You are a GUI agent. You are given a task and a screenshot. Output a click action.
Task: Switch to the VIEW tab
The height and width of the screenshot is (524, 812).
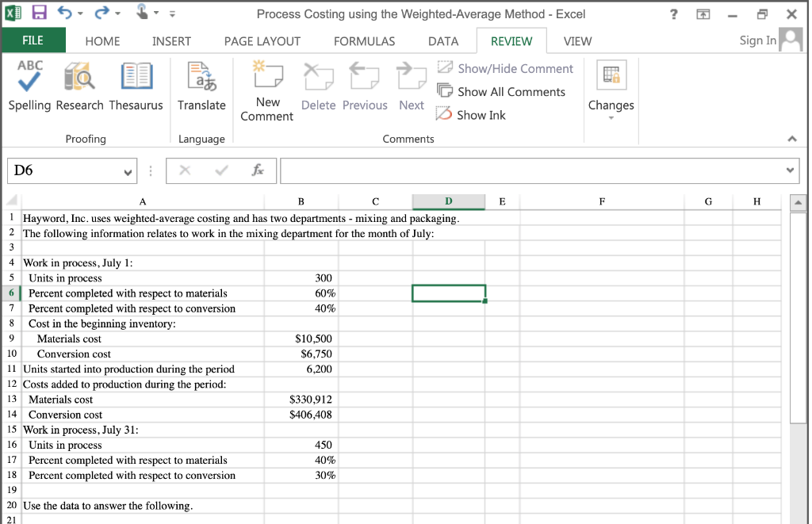click(x=577, y=41)
